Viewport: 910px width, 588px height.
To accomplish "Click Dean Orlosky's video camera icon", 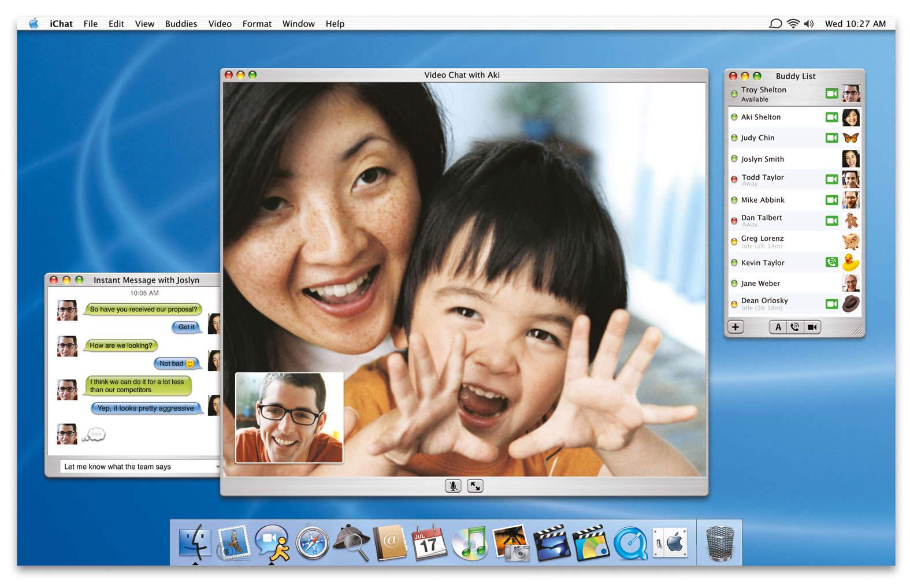I will click(x=831, y=304).
